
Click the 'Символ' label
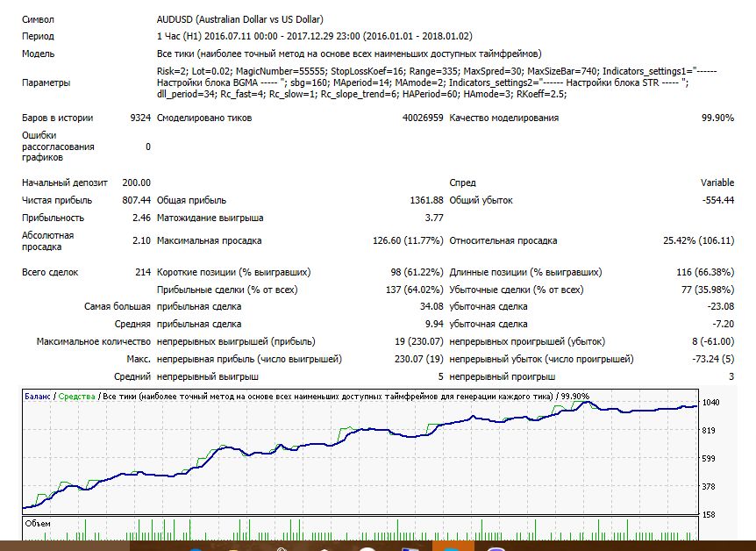pyautogui.click(x=38, y=20)
